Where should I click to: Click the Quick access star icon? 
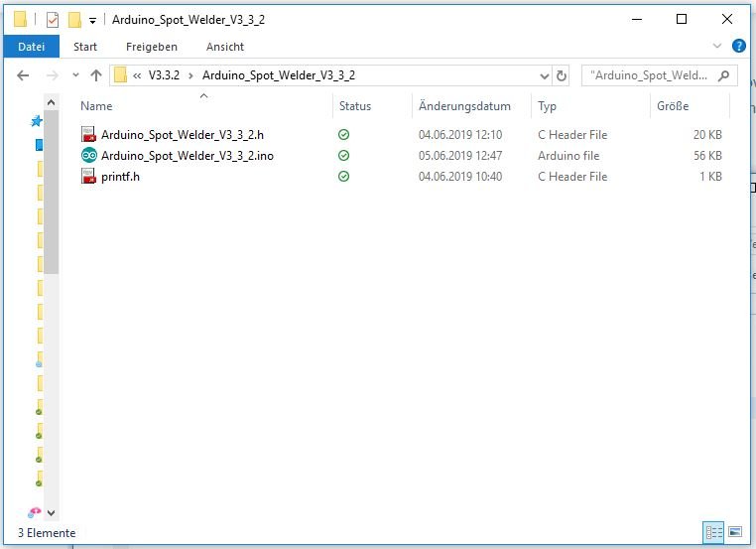click(x=36, y=121)
